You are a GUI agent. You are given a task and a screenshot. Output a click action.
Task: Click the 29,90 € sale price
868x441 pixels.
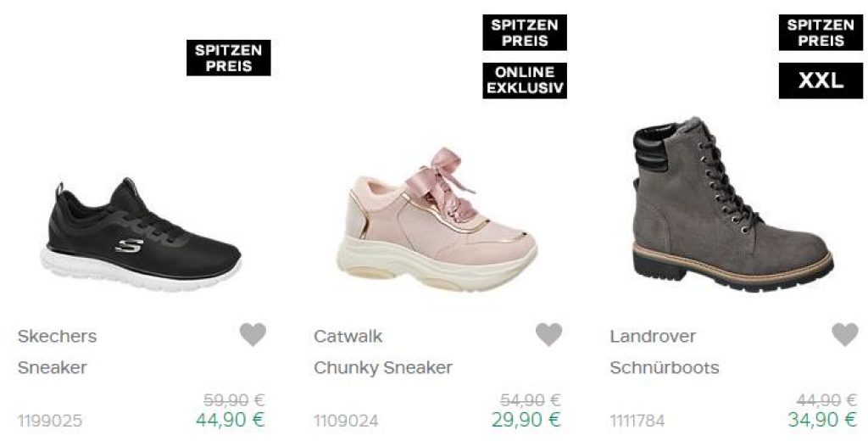point(526,420)
